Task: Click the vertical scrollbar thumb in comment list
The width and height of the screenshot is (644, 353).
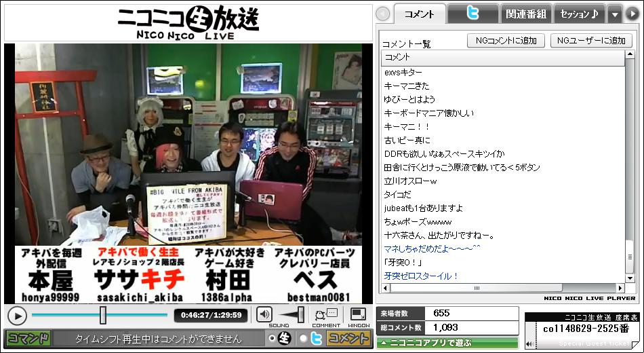Action: (630, 257)
